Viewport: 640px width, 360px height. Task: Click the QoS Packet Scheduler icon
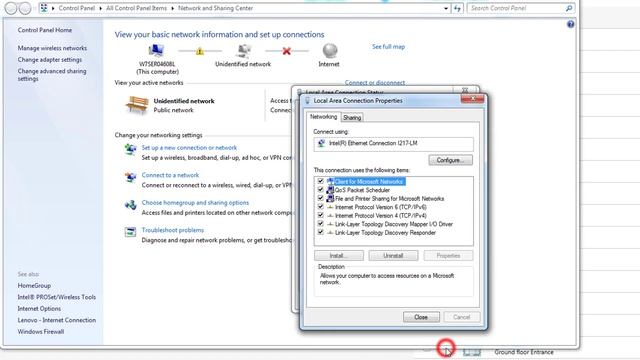(331, 190)
